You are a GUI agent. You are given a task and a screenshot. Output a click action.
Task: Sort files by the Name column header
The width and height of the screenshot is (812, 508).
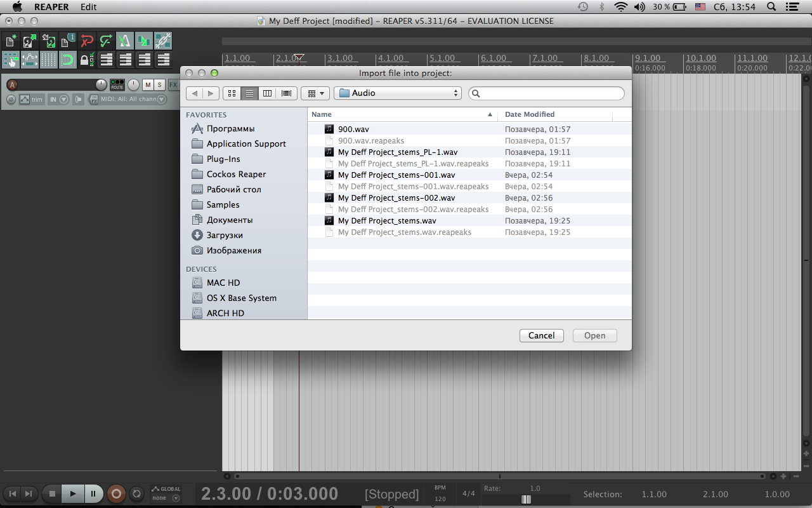click(x=402, y=114)
